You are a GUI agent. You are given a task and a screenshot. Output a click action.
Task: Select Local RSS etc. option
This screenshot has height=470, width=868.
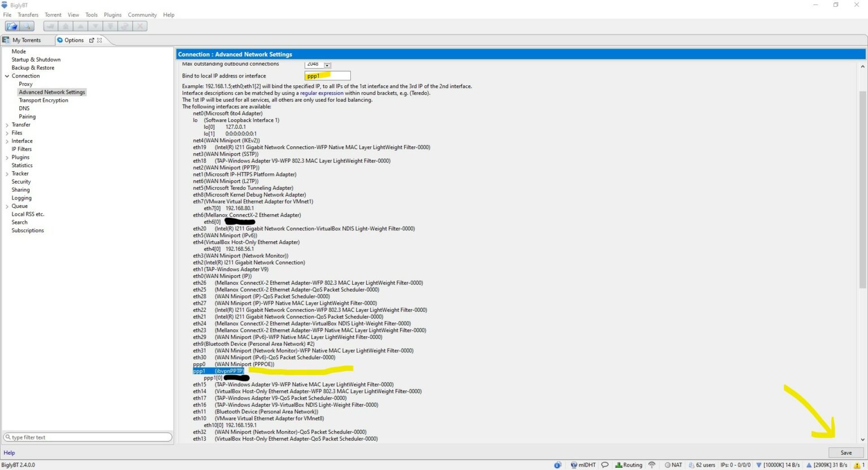pyautogui.click(x=28, y=214)
